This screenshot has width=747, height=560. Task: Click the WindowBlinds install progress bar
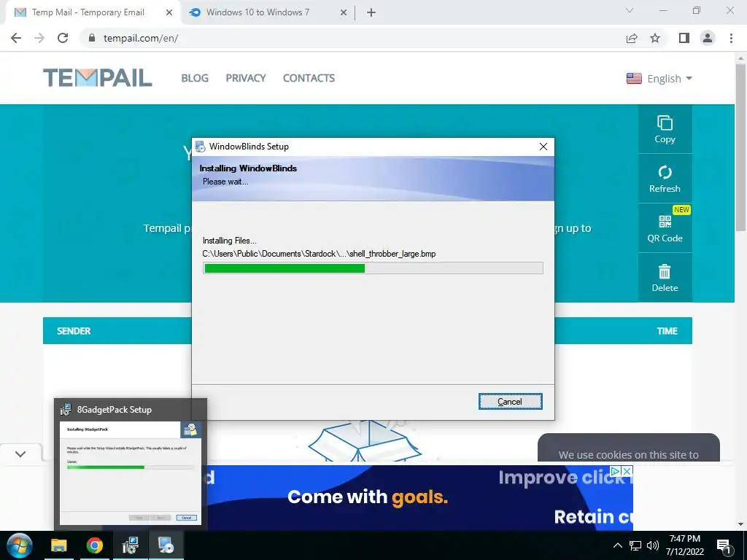tap(373, 268)
